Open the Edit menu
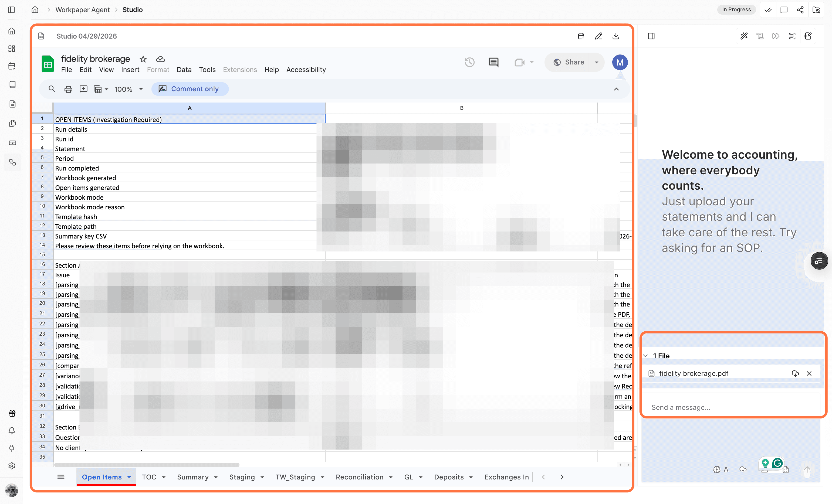 pos(85,70)
